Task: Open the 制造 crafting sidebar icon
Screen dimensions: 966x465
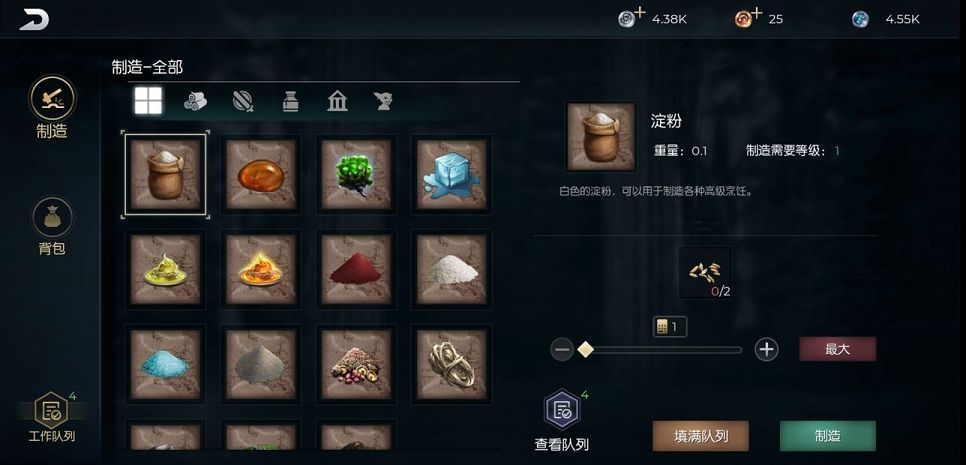Action: pos(52,98)
